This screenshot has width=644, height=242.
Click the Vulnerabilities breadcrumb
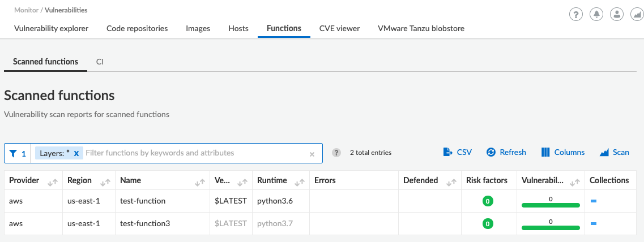(66, 10)
